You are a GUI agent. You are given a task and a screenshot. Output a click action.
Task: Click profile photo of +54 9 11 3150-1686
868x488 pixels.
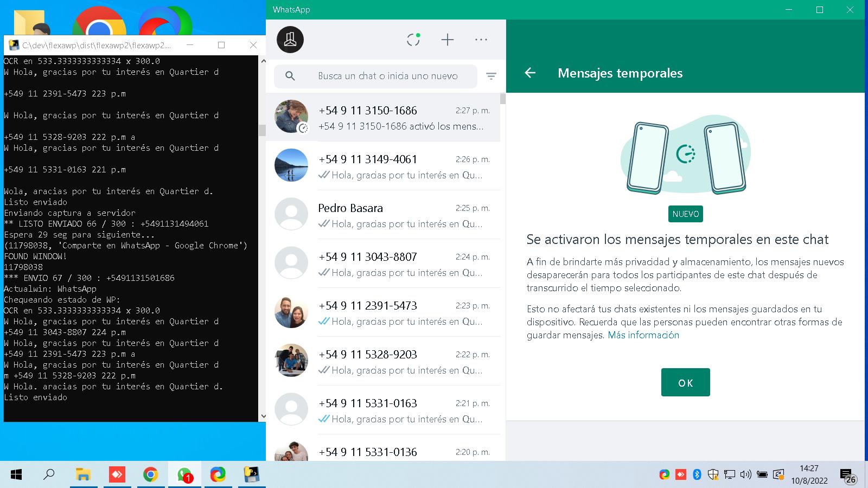tap(291, 117)
